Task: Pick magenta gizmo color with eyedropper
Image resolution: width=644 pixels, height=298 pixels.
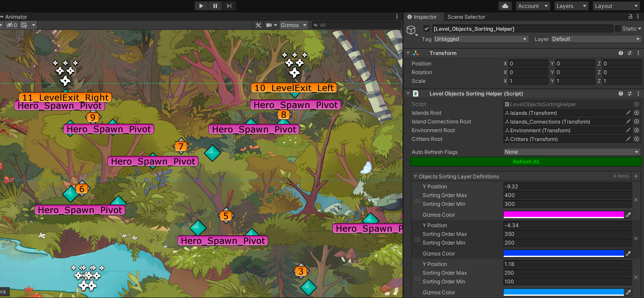Action: click(628, 215)
